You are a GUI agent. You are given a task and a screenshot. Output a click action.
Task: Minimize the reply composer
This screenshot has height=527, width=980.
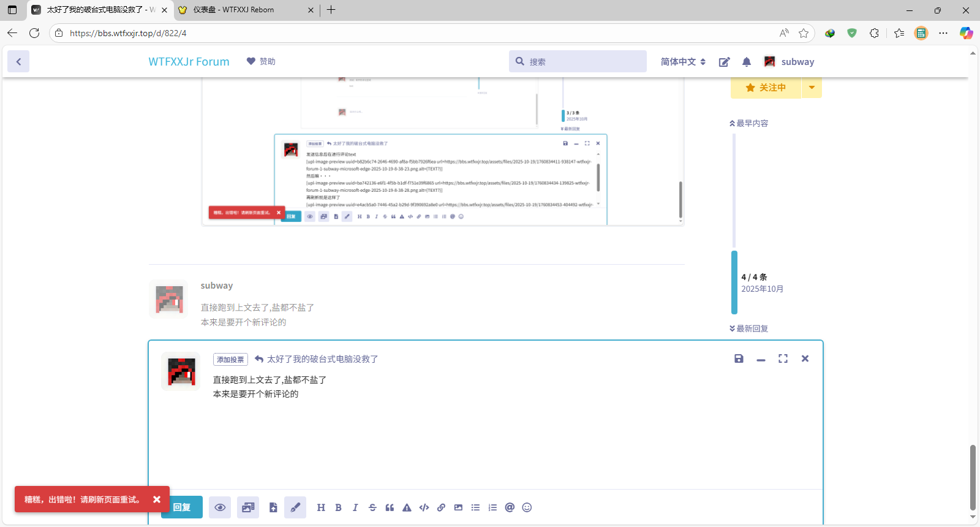coord(761,359)
